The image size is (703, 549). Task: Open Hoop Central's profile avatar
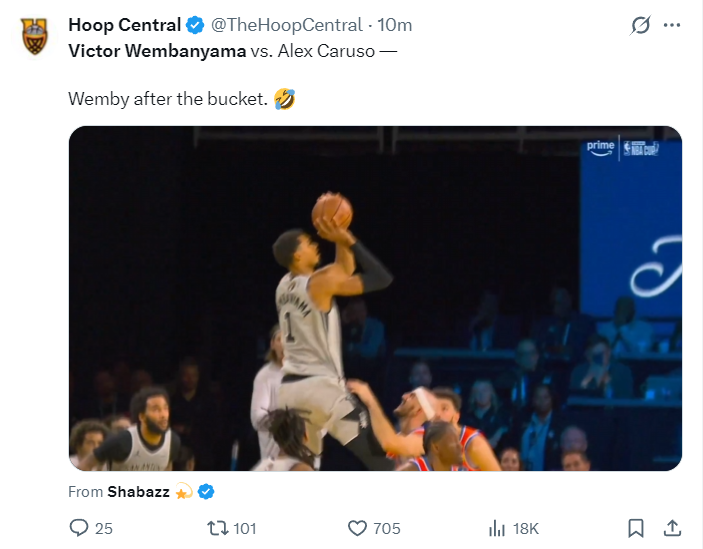pos(34,37)
